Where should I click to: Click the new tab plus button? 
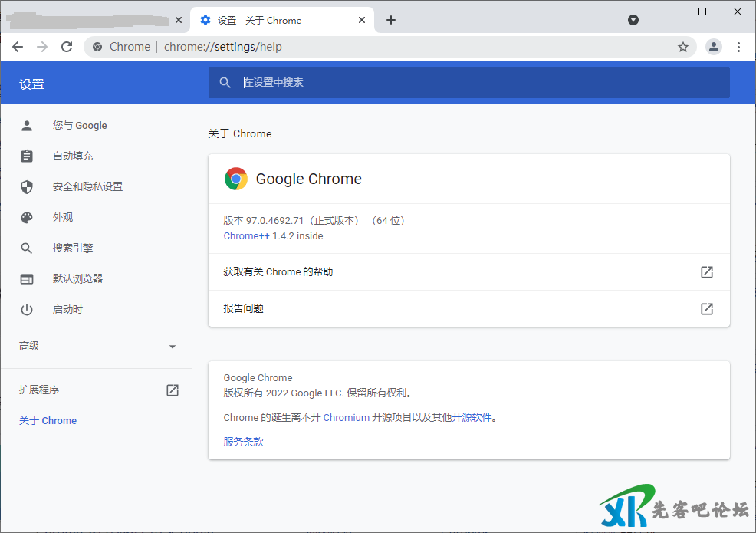[x=391, y=20]
